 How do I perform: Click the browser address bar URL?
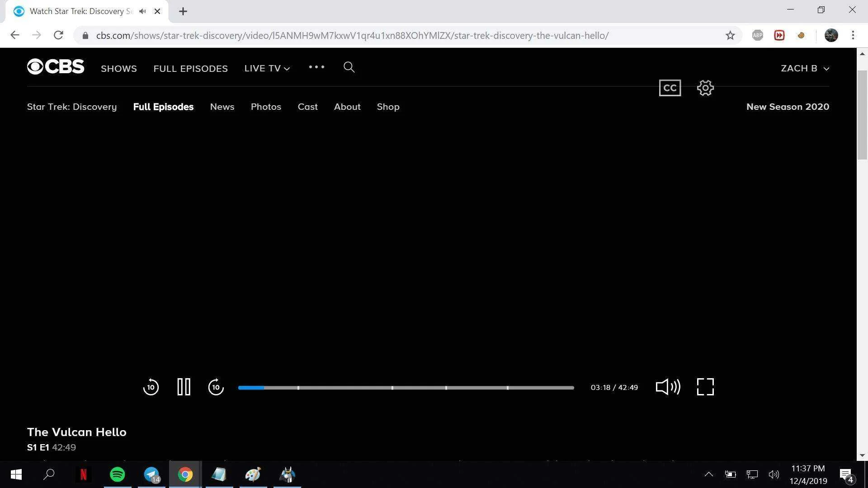tap(352, 36)
